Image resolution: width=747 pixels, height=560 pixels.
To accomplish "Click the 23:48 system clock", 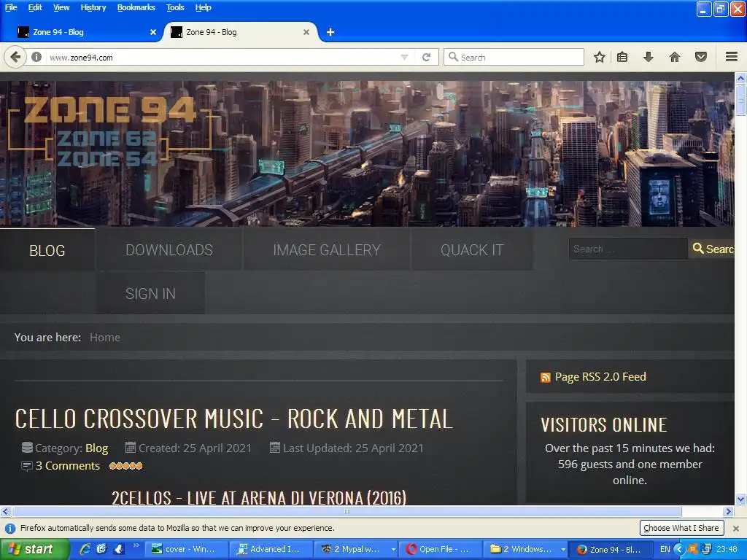I will click(727, 549).
